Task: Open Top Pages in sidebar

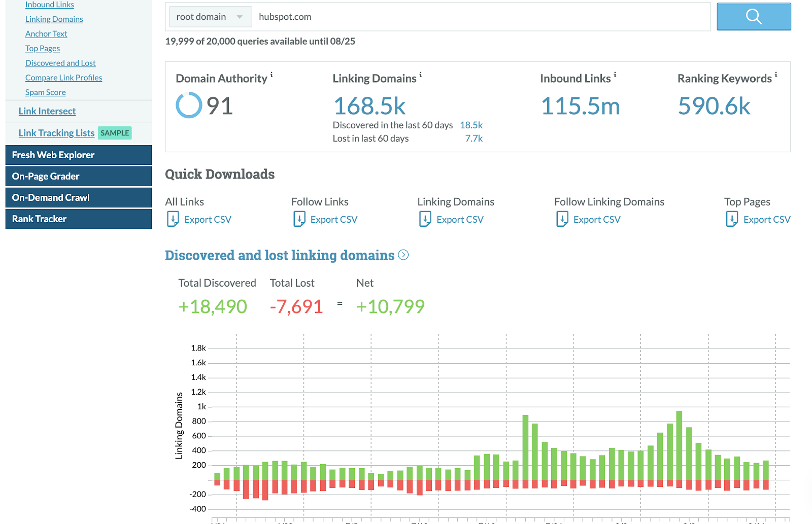Action: point(43,49)
